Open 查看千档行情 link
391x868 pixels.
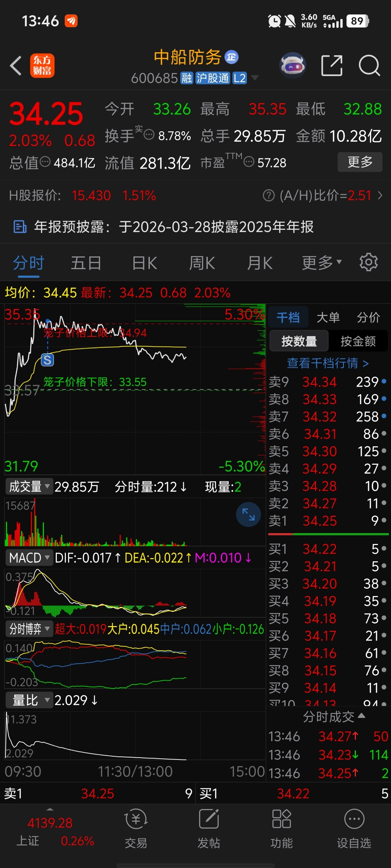[328, 363]
